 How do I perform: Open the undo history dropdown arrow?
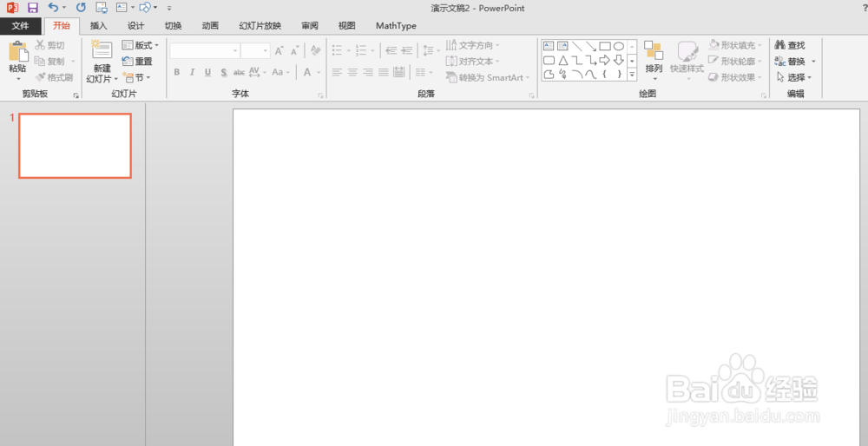(64, 8)
